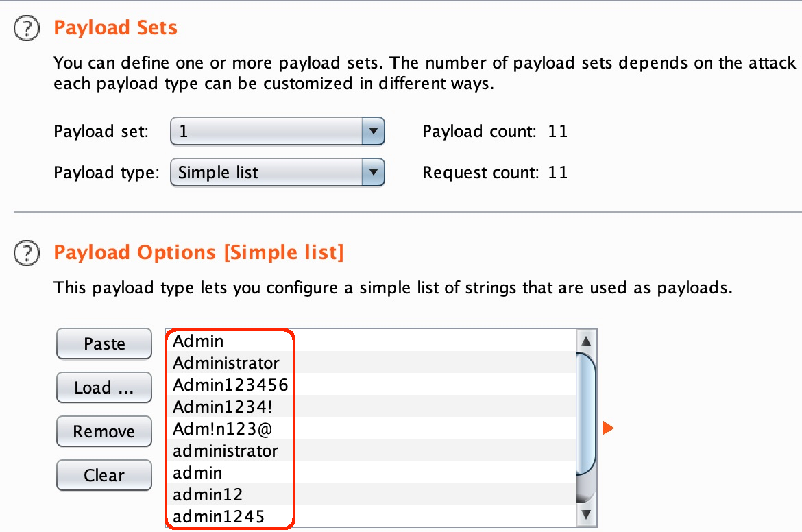Open help for Payload Options section
Image resolution: width=802 pixels, height=532 pixels.
point(27,254)
